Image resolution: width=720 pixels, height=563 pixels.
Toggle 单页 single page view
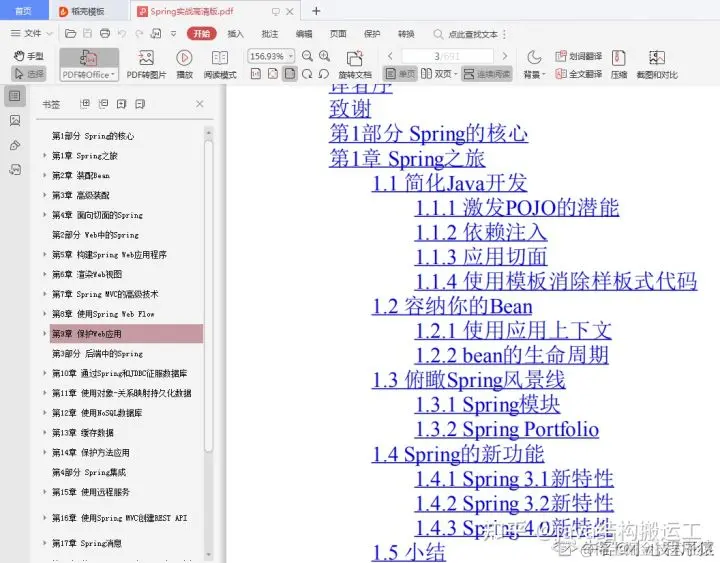click(400, 74)
